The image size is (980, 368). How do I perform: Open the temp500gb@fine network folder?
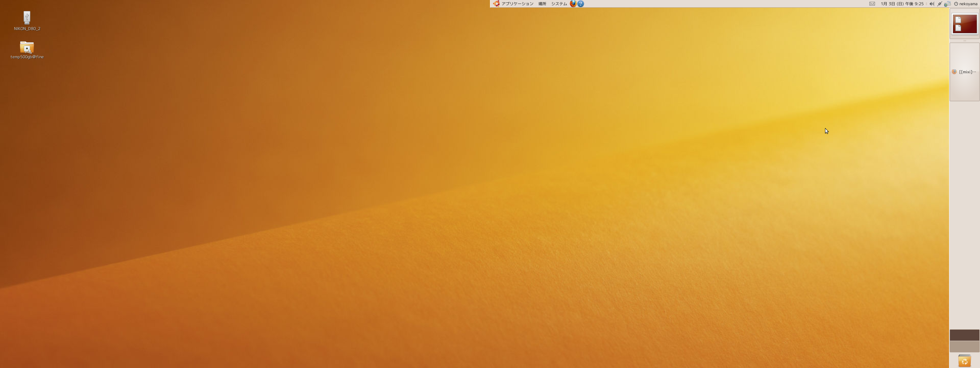click(x=27, y=47)
